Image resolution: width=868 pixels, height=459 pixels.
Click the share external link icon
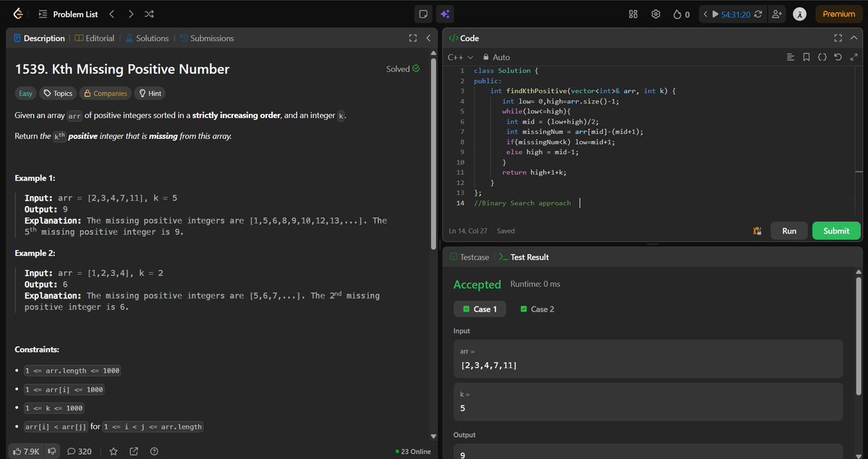click(134, 451)
